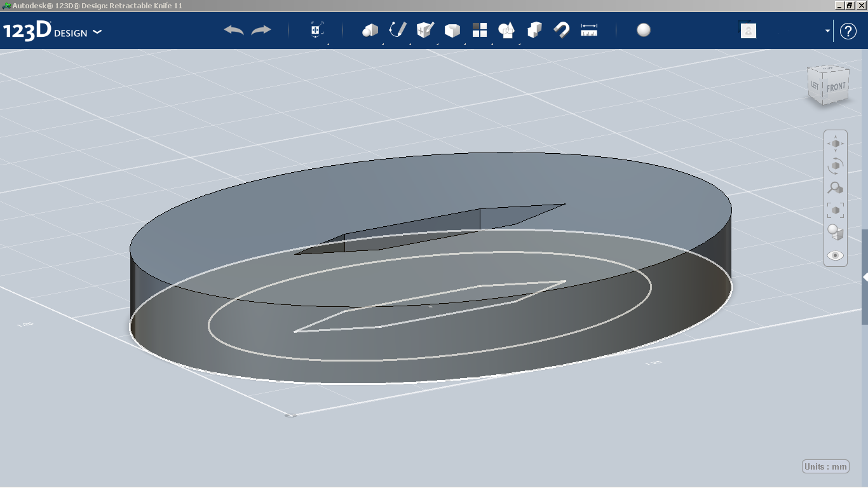Viewport: 868px width, 488px height.
Task: Open the Primitives shapes tool
Action: (370, 30)
